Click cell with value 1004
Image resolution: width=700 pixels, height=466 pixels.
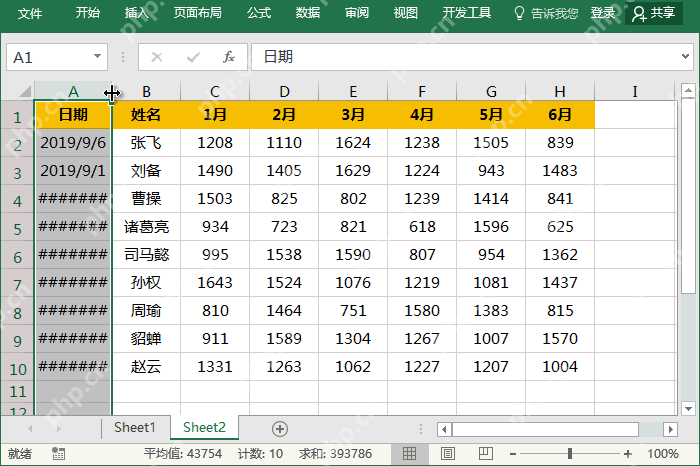click(x=560, y=367)
